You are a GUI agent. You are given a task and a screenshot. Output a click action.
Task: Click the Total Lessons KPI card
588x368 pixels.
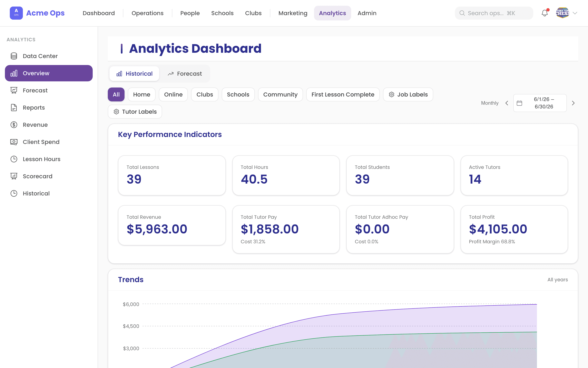pyautogui.click(x=172, y=175)
